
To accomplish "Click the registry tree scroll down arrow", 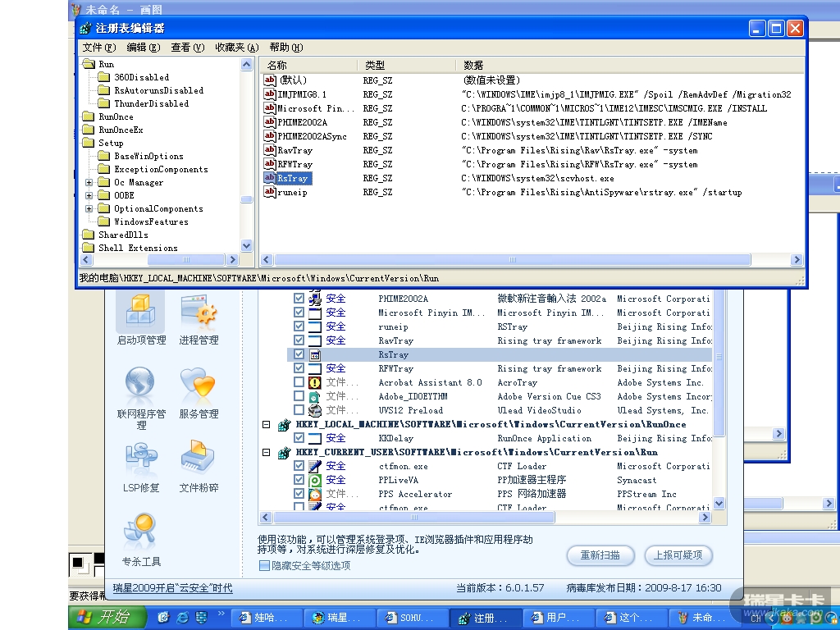I will click(x=246, y=246).
